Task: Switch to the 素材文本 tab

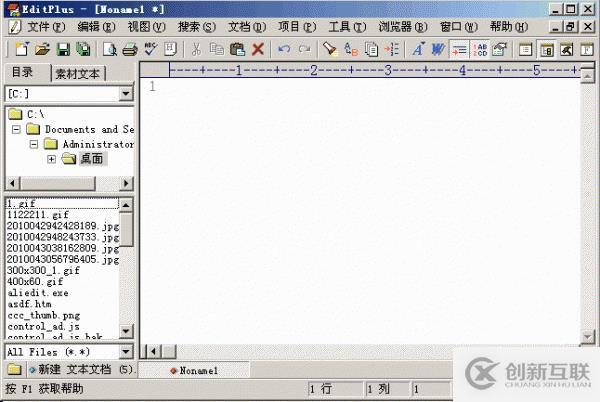Action: coord(78,73)
